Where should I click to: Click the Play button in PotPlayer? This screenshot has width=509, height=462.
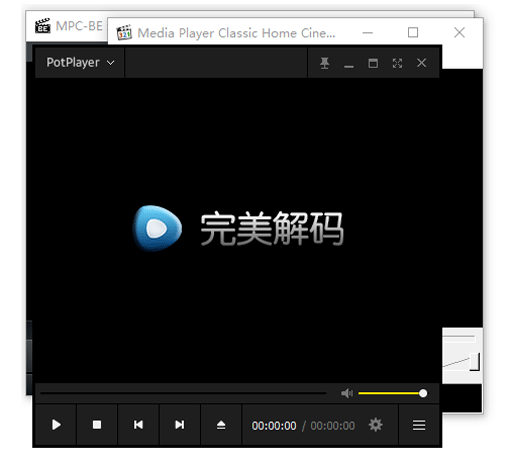click(x=56, y=425)
